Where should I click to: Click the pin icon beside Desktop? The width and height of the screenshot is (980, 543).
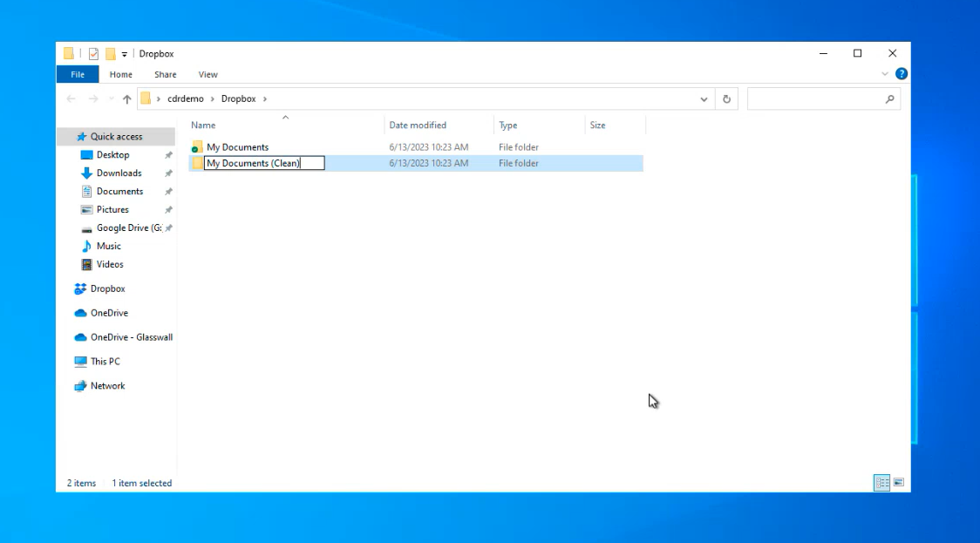(x=168, y=155)
